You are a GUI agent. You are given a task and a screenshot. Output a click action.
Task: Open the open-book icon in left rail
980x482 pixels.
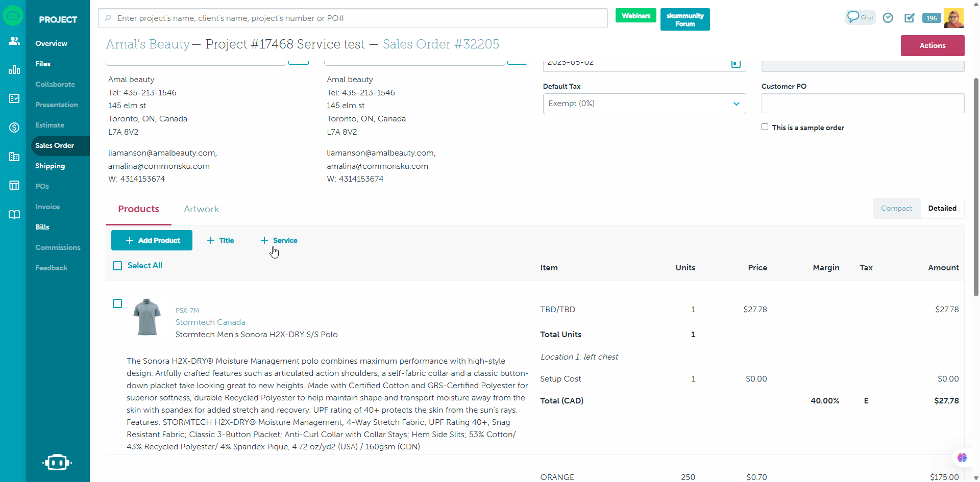point(14,214)
